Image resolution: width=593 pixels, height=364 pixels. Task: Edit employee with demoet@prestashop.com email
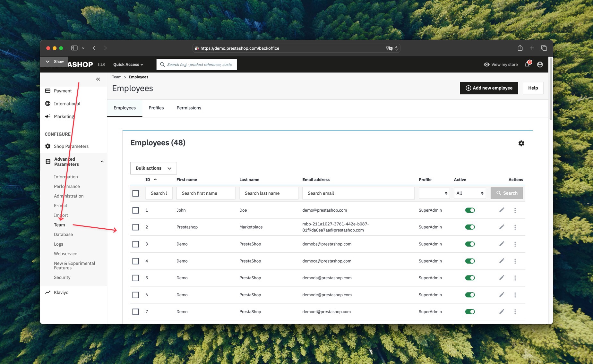tap(502, 312)
